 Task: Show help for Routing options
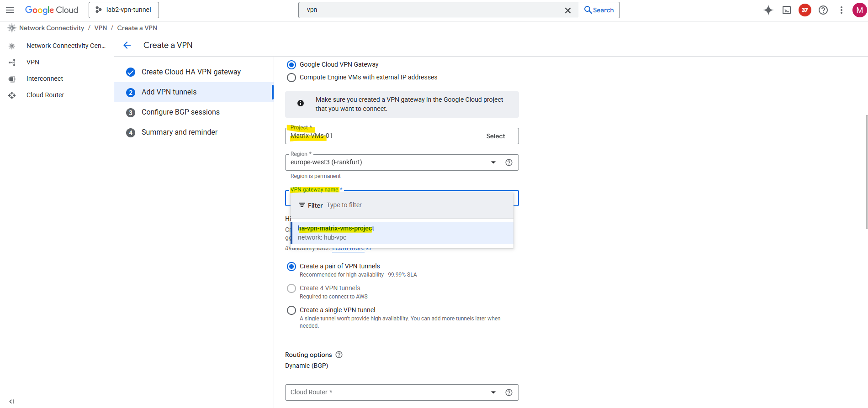click(339, 355)
